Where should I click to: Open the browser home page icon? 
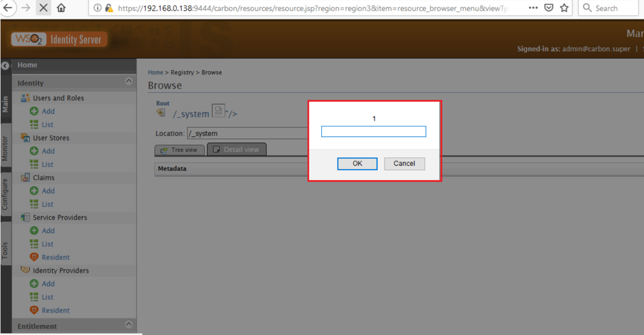61,8
